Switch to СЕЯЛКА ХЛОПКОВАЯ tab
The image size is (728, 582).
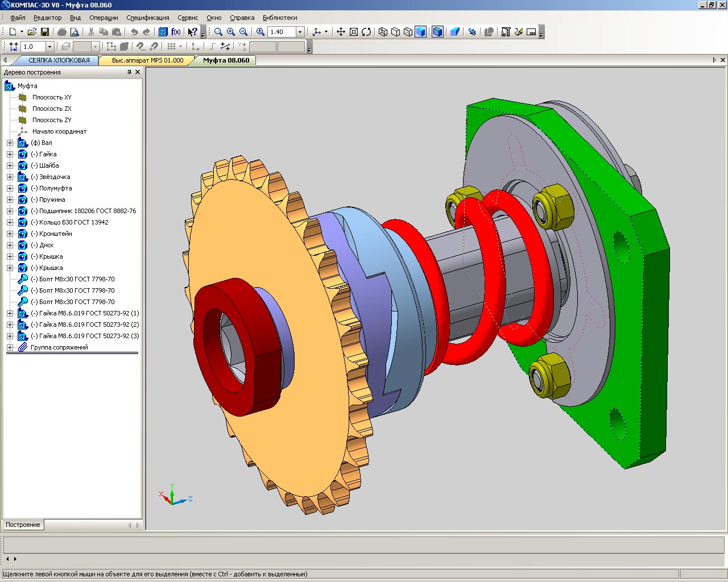coord(59,60)
